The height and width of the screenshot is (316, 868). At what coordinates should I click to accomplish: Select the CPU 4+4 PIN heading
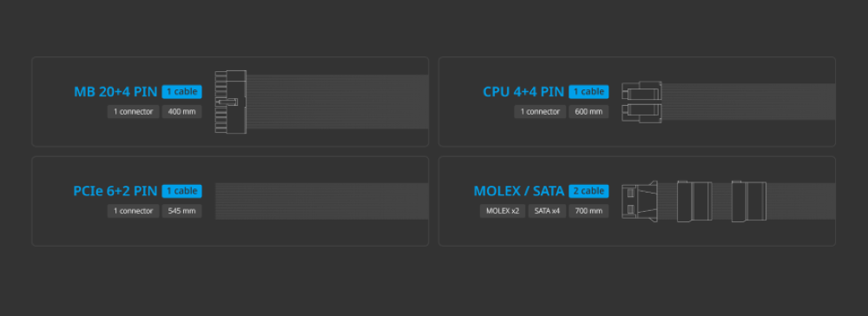tap(523, 92)
